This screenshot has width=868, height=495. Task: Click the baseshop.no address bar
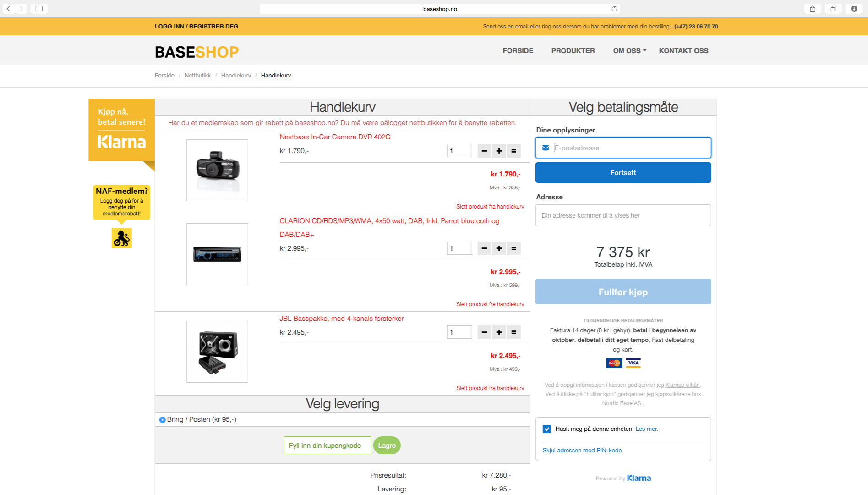(x=440, y=9)
